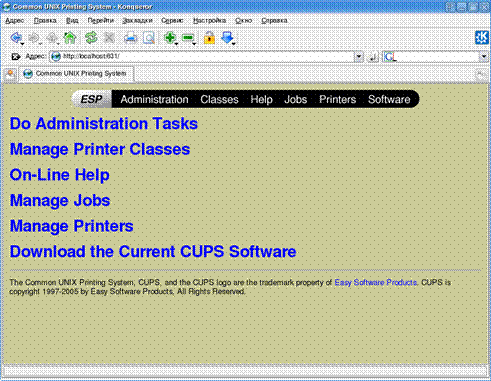Viewport: 491px width, 381px height.
Task: Click the Stop loading X icon
Action: tap(109, 38)
